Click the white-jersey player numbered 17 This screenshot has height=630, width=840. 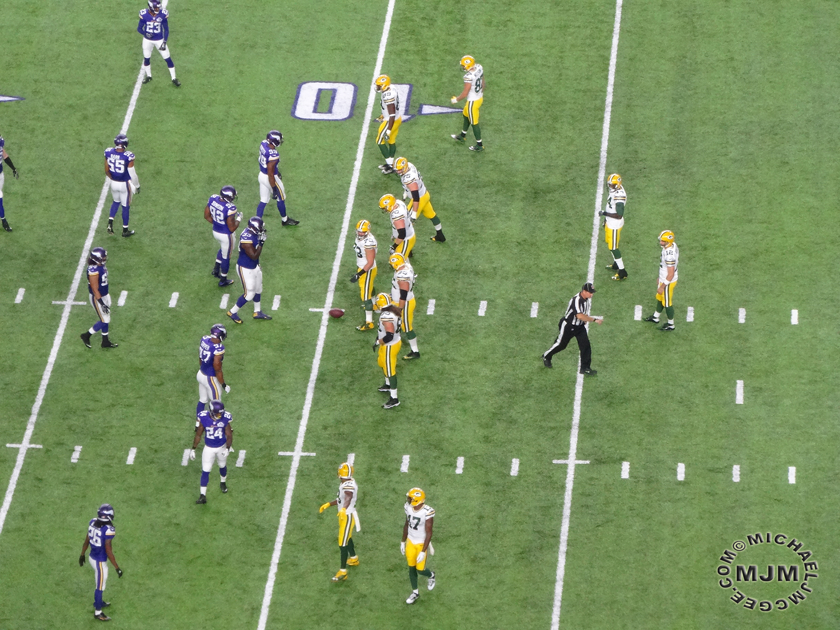coord(418,542)
